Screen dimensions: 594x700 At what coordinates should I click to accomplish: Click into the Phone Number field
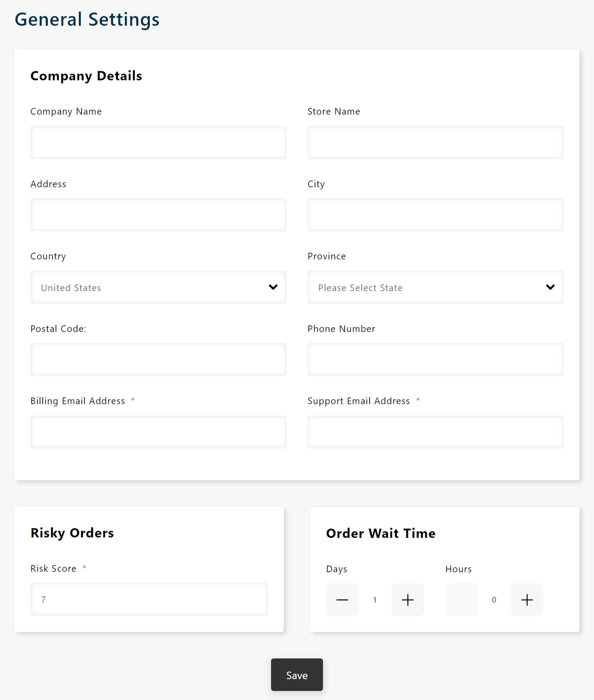[436, 359]
